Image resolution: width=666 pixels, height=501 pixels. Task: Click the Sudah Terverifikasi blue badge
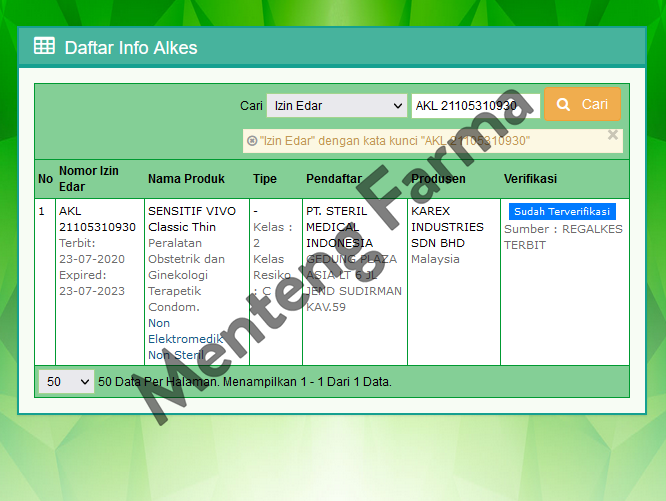[x=562, y=212]
